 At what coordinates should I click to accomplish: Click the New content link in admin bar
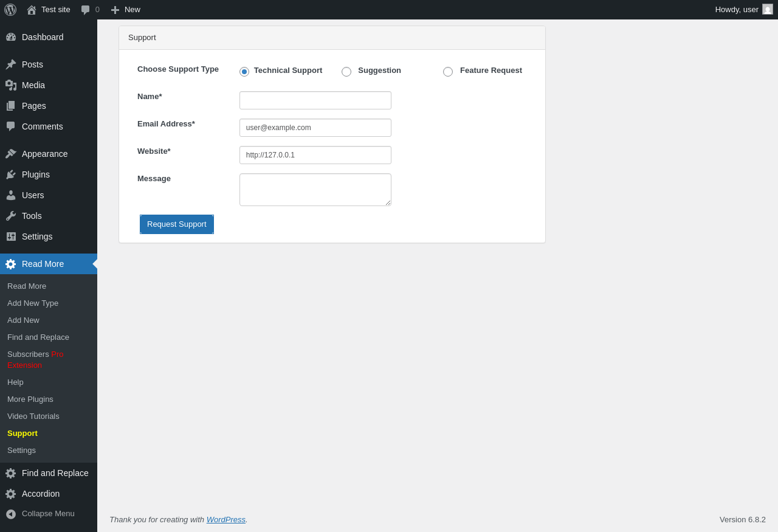pos(126,10)
